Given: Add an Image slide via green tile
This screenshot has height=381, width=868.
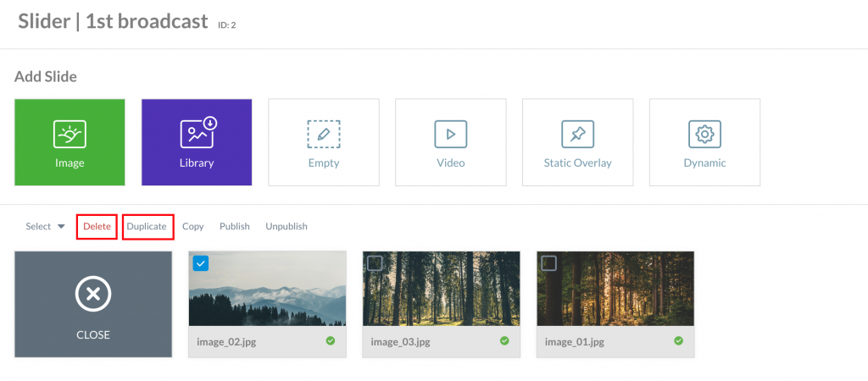Looking at the screenshot, I should click(70, 142).
